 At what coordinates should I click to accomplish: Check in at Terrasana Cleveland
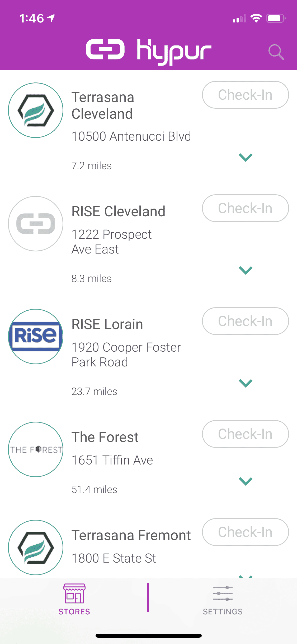point(245,95)
